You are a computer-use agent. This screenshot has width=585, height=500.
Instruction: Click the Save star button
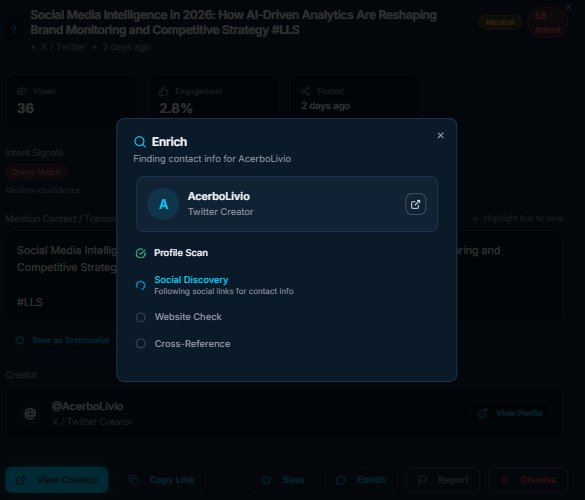283,479
